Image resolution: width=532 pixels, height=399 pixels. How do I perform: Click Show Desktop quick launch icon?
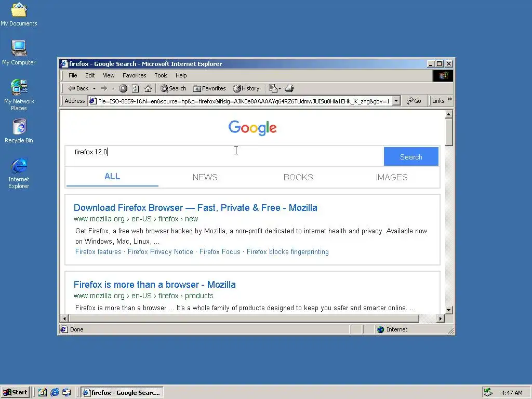(43, 393)
